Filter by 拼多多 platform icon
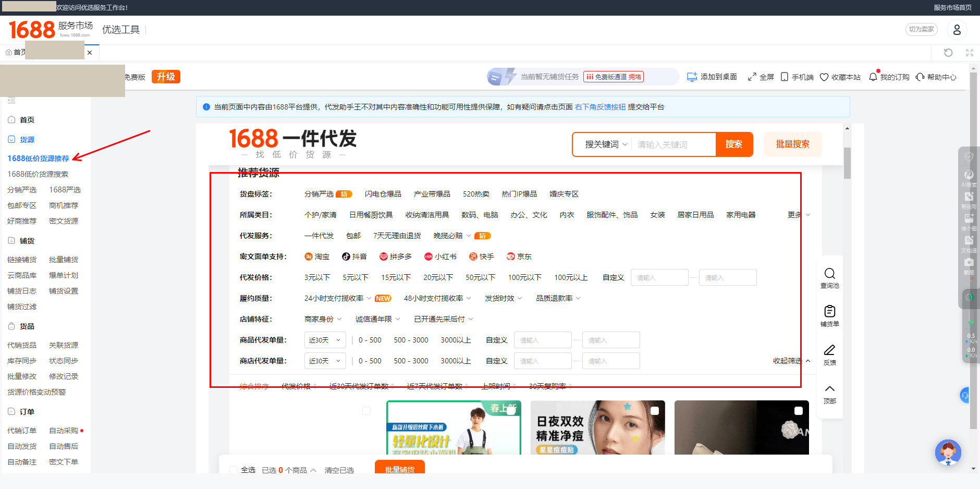This screenshot has height=489, width=980. (383, 256)
